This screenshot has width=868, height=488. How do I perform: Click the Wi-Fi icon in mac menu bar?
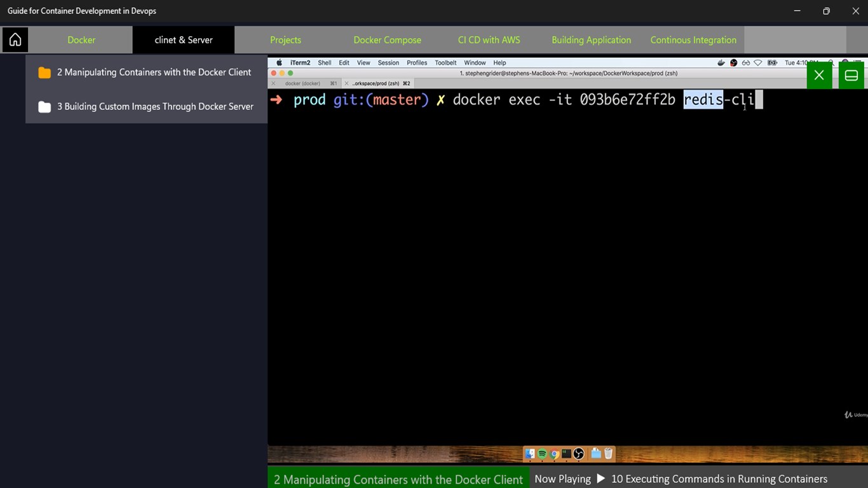[x=758, y=63]
